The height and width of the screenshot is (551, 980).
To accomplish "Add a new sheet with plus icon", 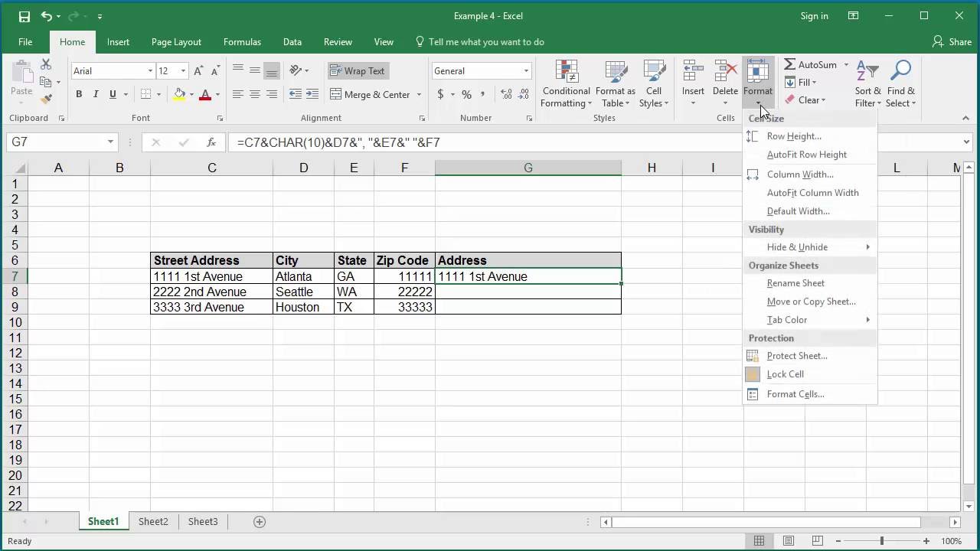I will (x=260, y=522).
